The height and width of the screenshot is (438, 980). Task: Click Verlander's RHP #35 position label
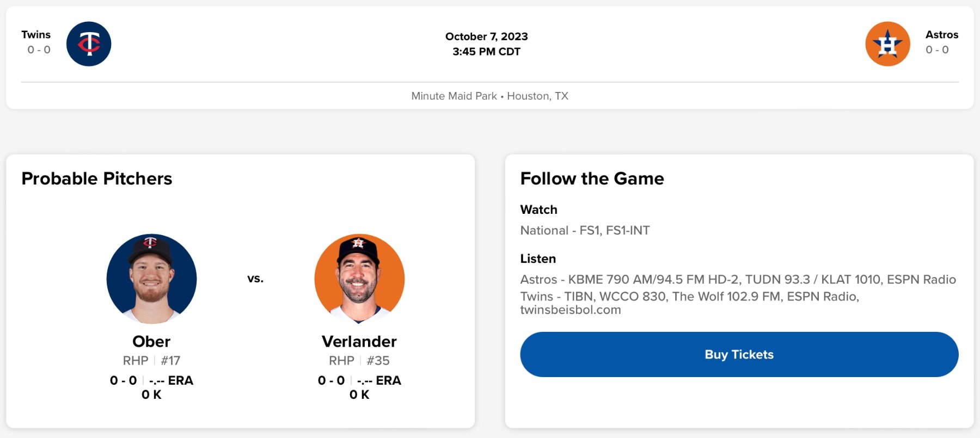pyautogui.click(x=359, y=361)
